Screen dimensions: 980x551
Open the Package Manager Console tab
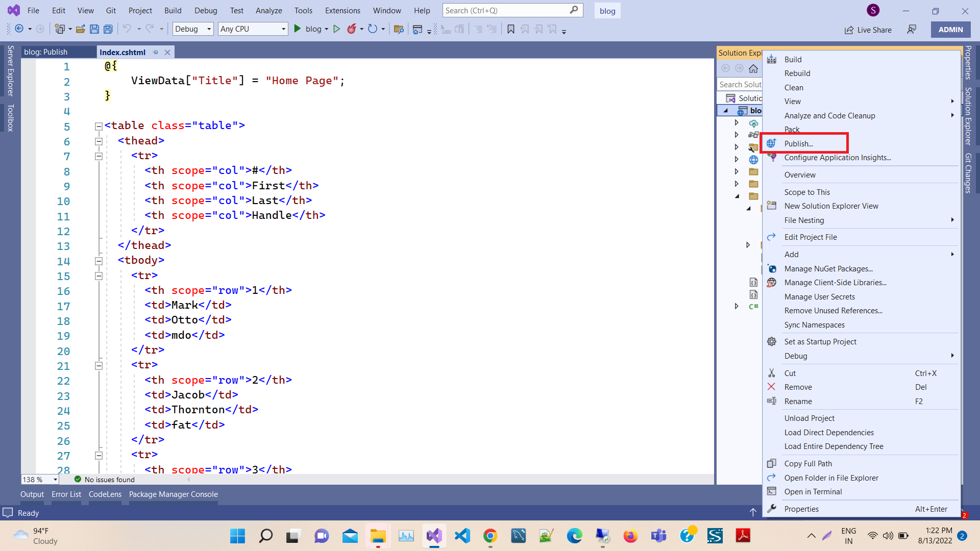pos(174,494)
